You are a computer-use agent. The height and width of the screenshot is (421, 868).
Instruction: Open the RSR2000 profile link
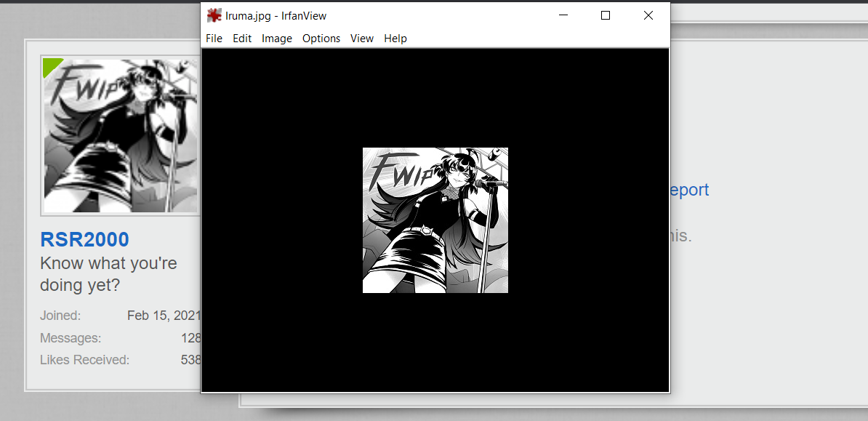85,239
